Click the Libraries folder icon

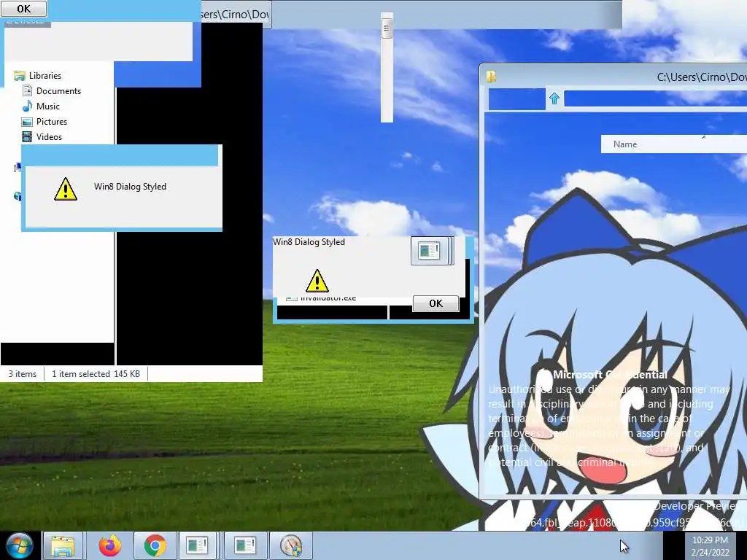click(x=20, y=75)
